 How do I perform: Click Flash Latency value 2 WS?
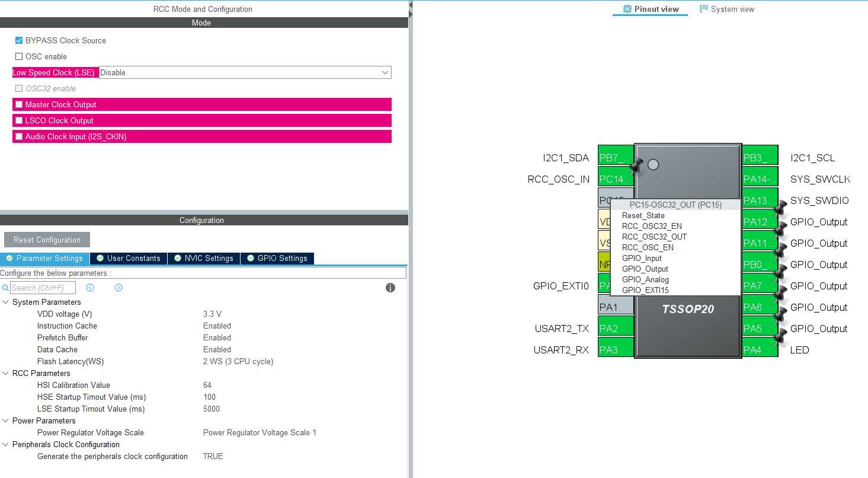[x=238, y=361]
